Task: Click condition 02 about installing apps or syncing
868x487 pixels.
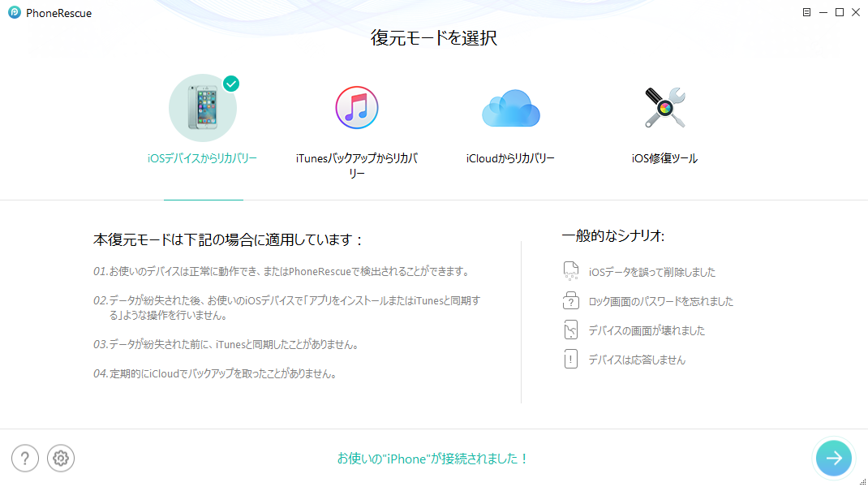Action: pyautogui.click(x=286, y=308)
